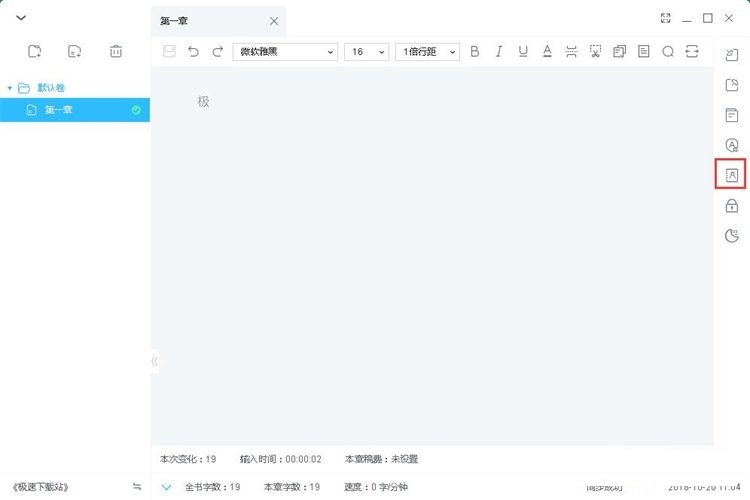Screen dimensions: 750x500
Task: Open the 微软雅黑 font dropdown
Action: click(285, 52)
